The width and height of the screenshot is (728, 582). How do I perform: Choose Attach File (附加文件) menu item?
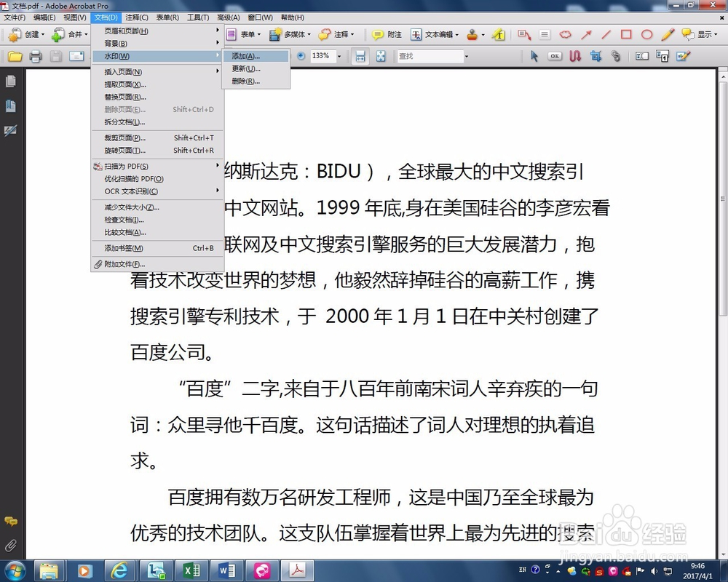point(157,263)
